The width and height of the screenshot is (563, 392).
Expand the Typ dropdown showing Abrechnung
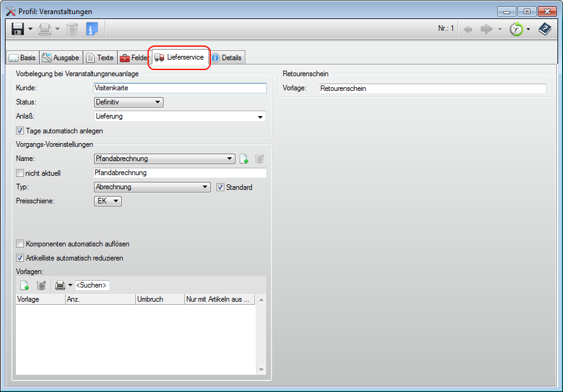click(x=152, y=187)
